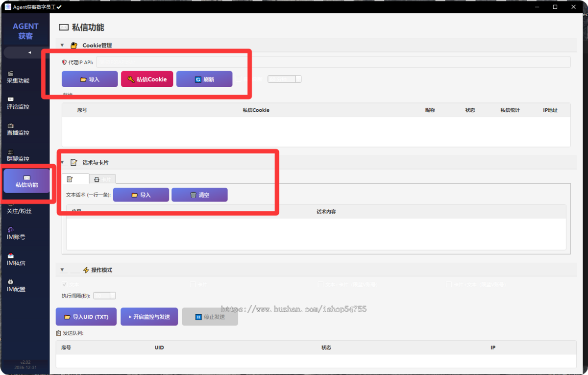This screenshot has height=375, width=588.
Task: Click the 发送队列 clipboard icon
Action: pyautogui.click(x=59, y=333)
